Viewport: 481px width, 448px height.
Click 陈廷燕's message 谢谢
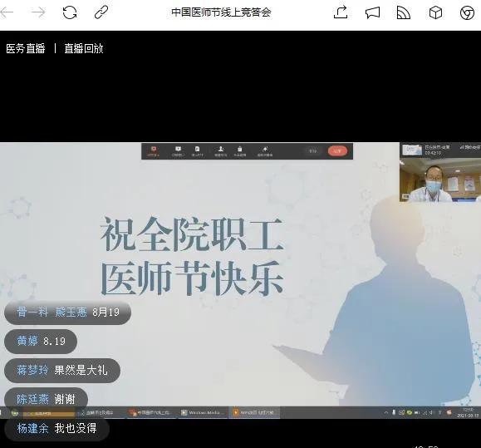[46, 399]
